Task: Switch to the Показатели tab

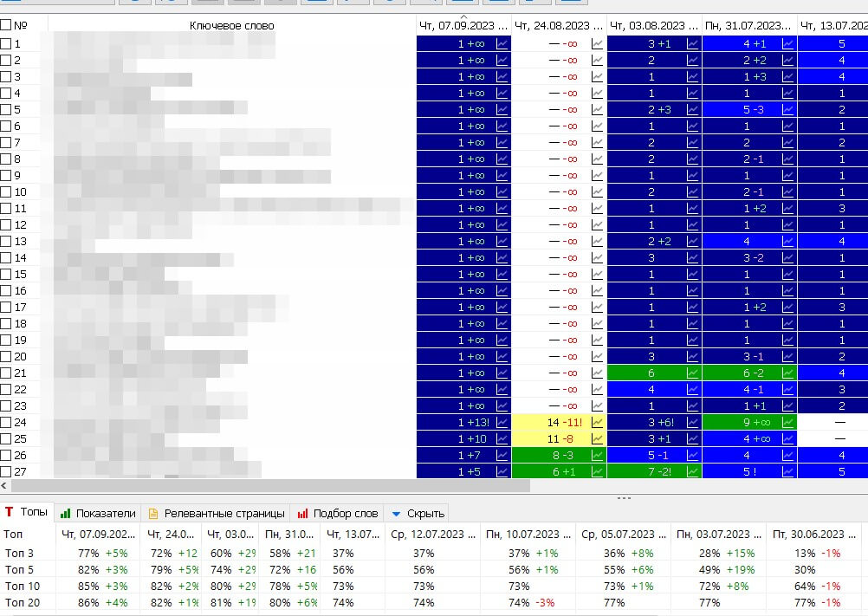Action: pyautogui.click(x=98, y=514)
